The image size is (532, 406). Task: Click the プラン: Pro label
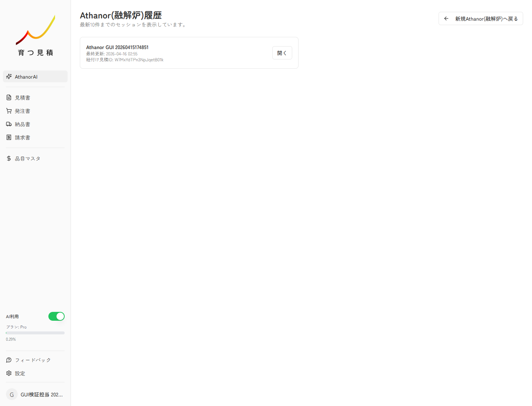pyautogui.click(x=16, y=327)
